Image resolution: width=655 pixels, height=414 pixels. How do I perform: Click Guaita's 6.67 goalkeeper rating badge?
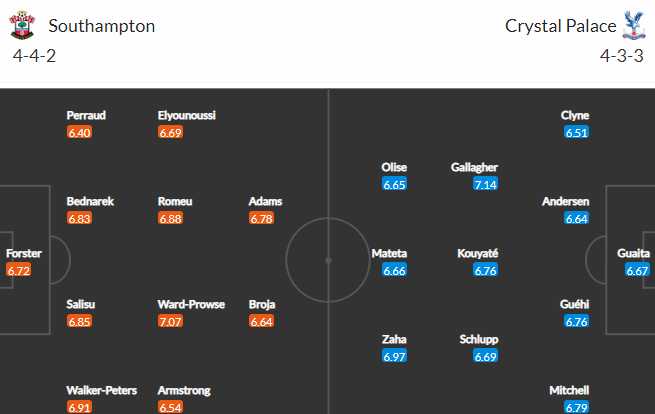(637, 270)
